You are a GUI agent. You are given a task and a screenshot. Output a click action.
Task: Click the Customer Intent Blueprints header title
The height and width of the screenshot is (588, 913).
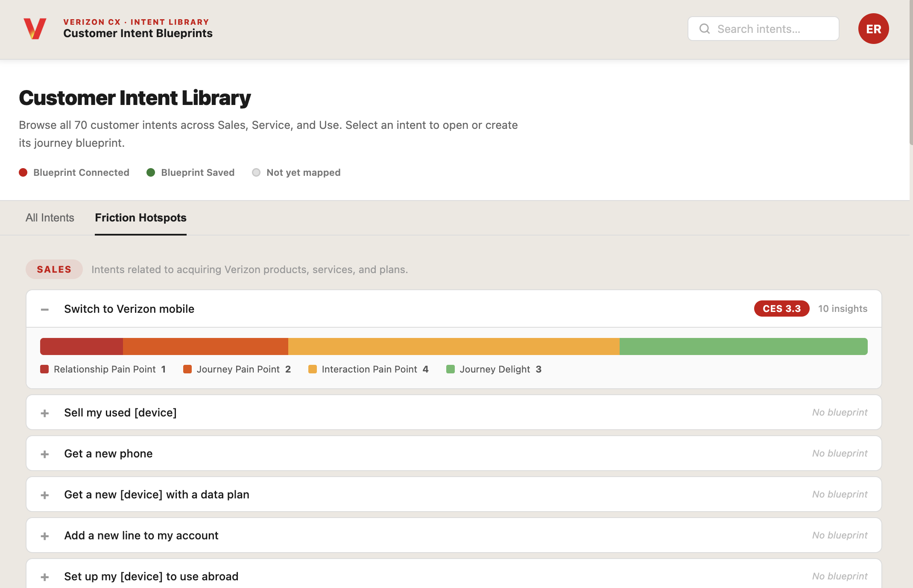(x=138, y=33)
